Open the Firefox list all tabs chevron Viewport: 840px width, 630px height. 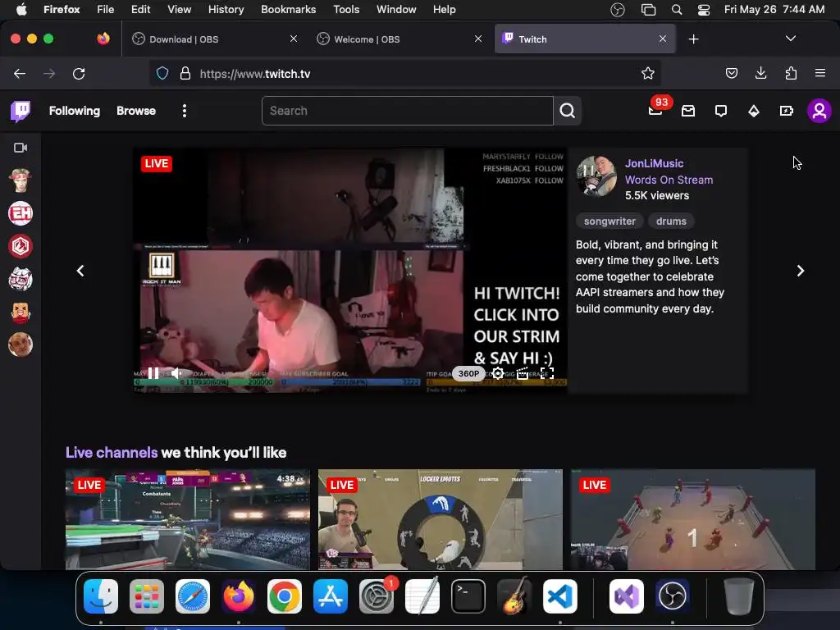(791, 39)
